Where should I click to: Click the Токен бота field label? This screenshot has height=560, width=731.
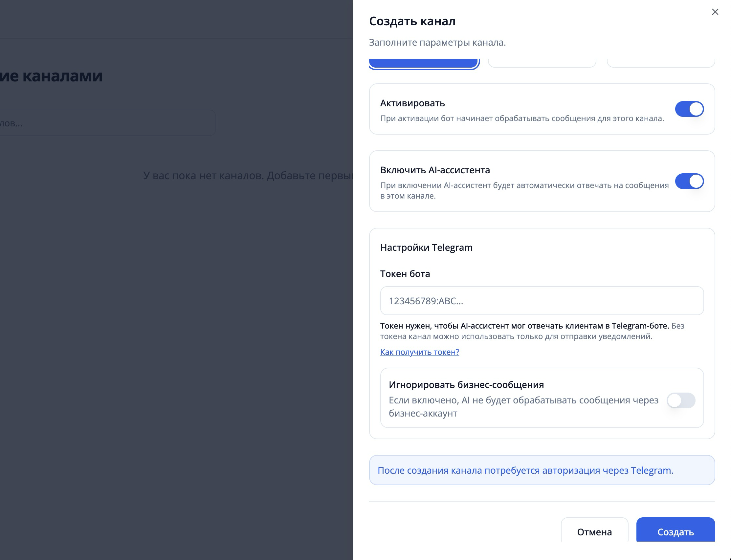pos(405,274)
